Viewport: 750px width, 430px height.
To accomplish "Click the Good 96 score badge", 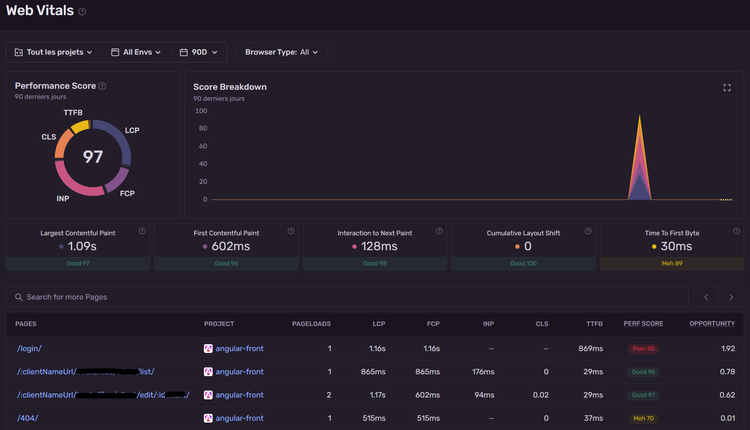I will 643,372.
